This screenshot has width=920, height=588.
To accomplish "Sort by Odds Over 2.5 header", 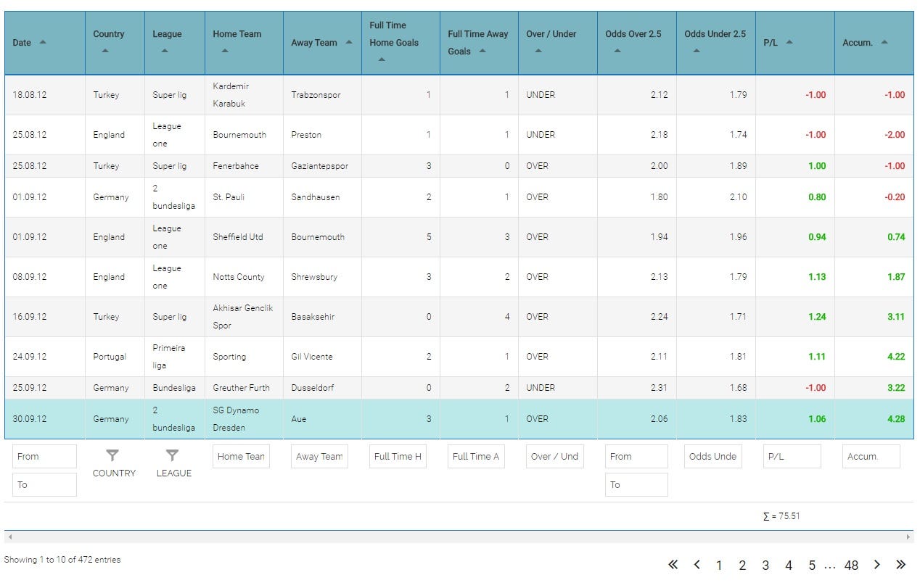I will pos(636,43).
